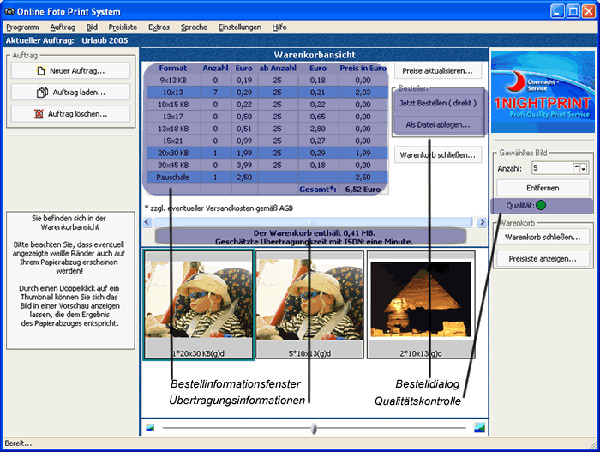Click the Warenkorbansicht heading
The width and height of the screenshot is (600, 452).
[315, 55]
